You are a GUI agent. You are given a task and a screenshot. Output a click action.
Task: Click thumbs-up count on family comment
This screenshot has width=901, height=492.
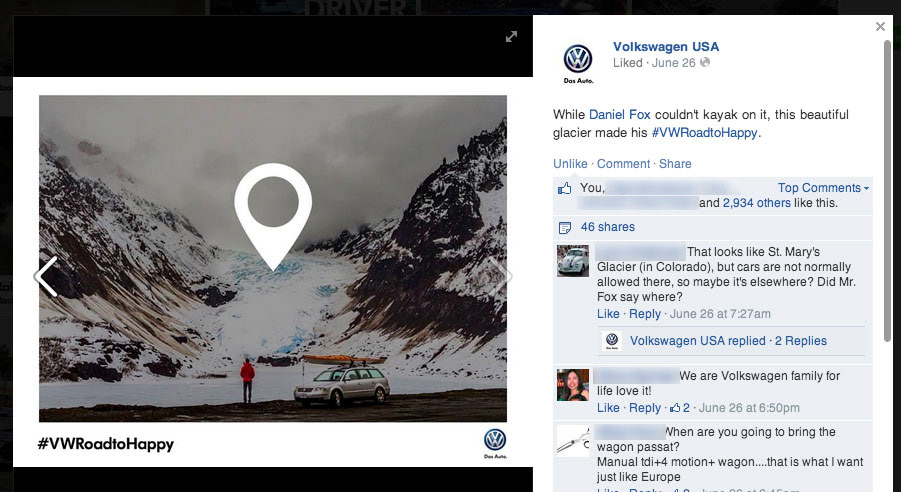pyautogui.click(x=680, y=408)
